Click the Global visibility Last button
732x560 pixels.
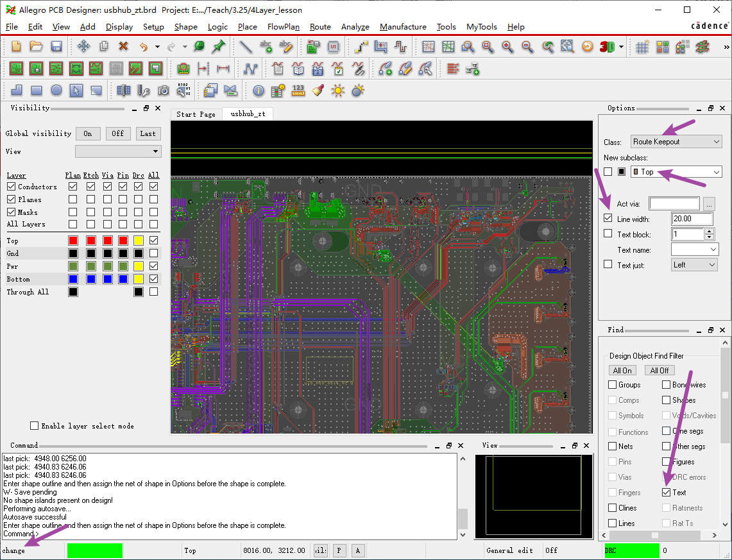[148, 133]
